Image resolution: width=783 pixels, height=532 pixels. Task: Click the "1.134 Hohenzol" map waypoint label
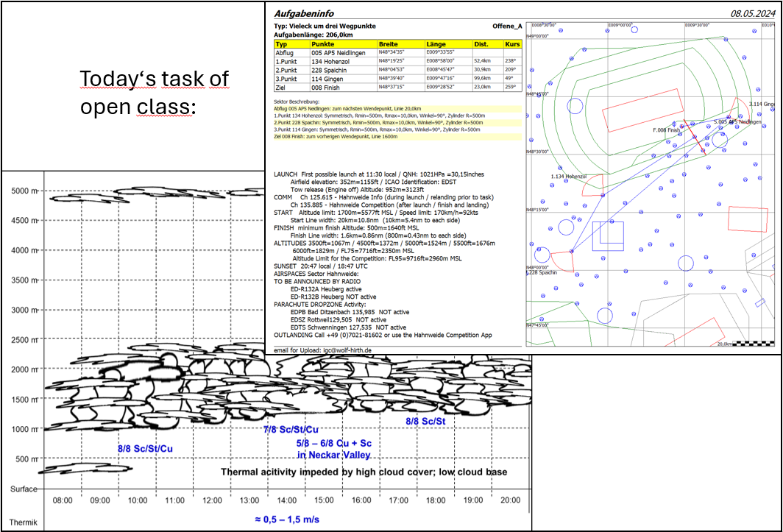coord(570,177)
